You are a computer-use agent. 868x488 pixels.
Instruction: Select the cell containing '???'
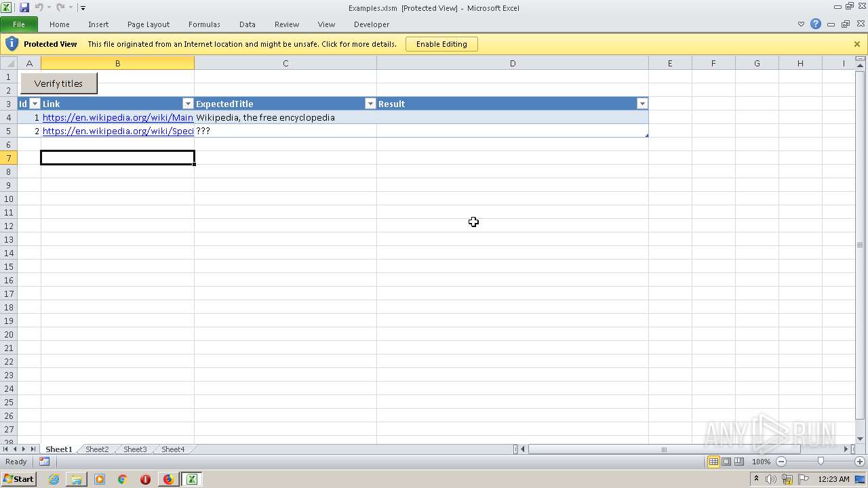tap(285, 131)
